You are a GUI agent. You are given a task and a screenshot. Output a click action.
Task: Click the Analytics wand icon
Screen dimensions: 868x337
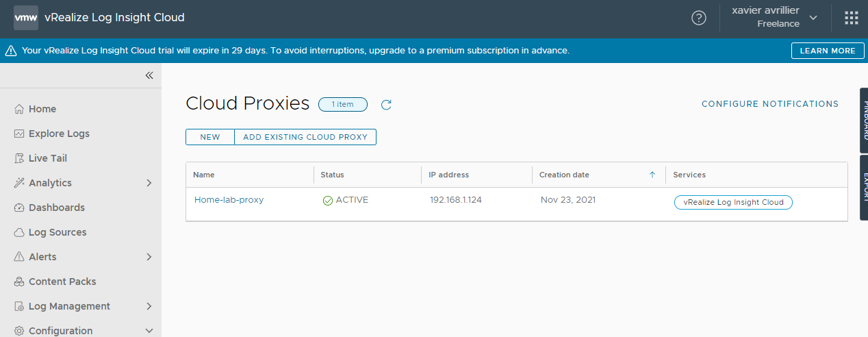click(19, 183)
